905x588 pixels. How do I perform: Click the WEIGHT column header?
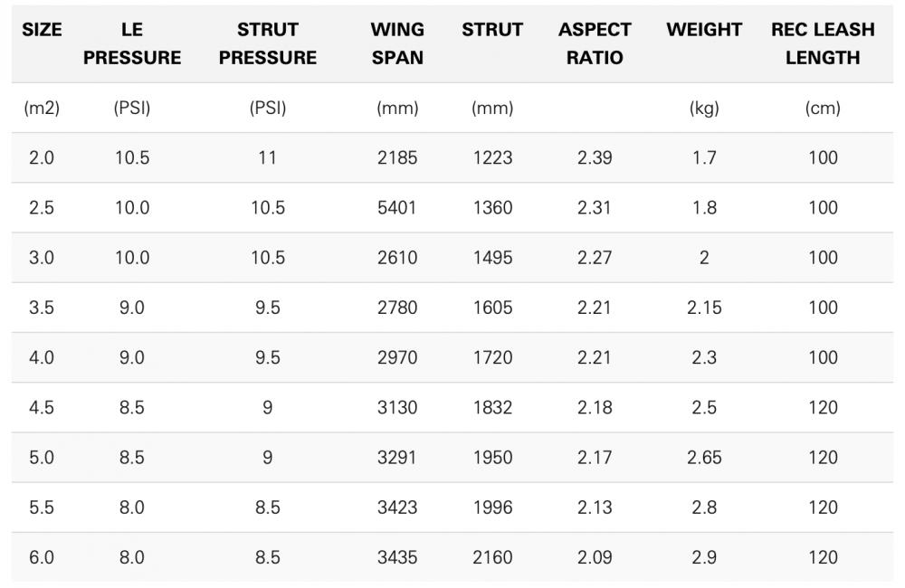pyautogui.click(x=704, y=30)
